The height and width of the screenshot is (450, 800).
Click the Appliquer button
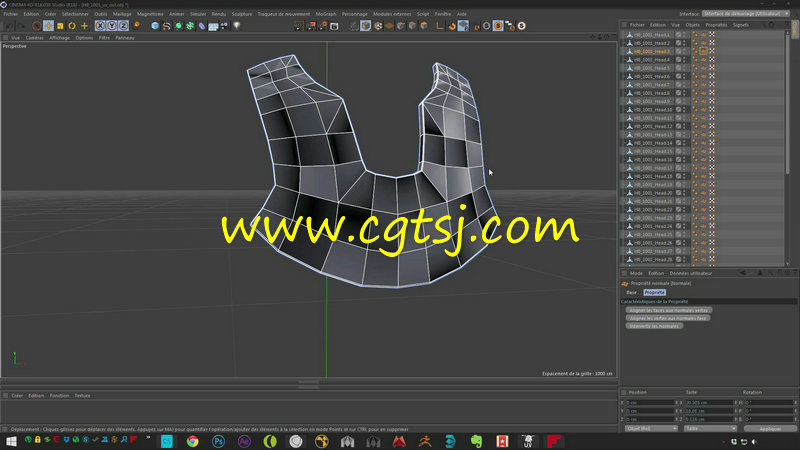pos(770,429)
